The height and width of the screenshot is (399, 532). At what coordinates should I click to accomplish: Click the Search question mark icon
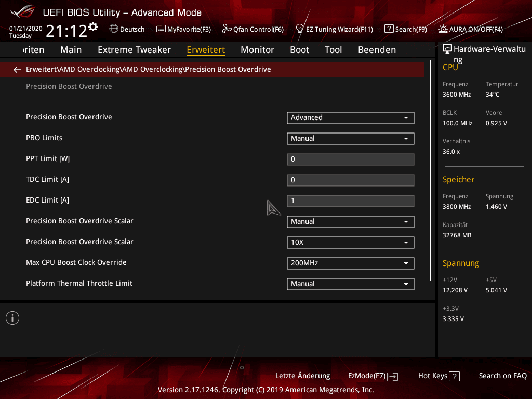coord(389,29)
